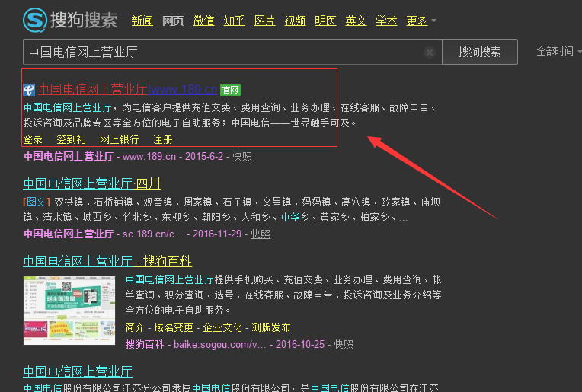This screenshot has height=392, width=582.
Task: Open the 网上银行 sublink
Action: point(119,140)
